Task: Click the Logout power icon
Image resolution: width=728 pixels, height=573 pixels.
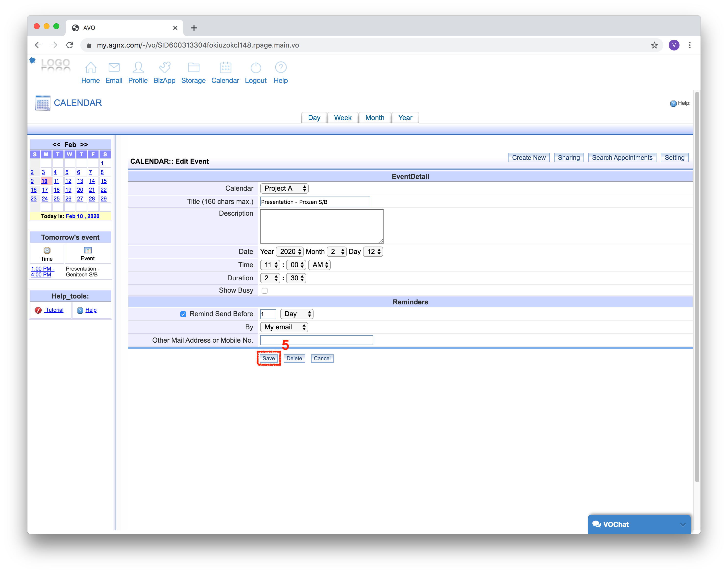Action: click(255, 68)
